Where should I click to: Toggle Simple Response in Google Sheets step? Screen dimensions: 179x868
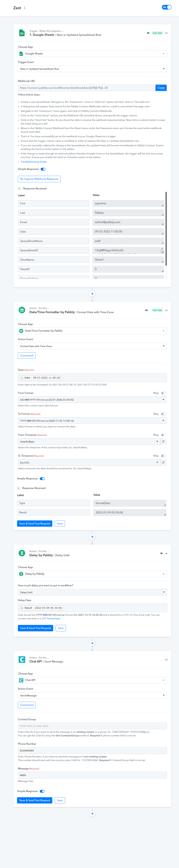click(43, 169)
